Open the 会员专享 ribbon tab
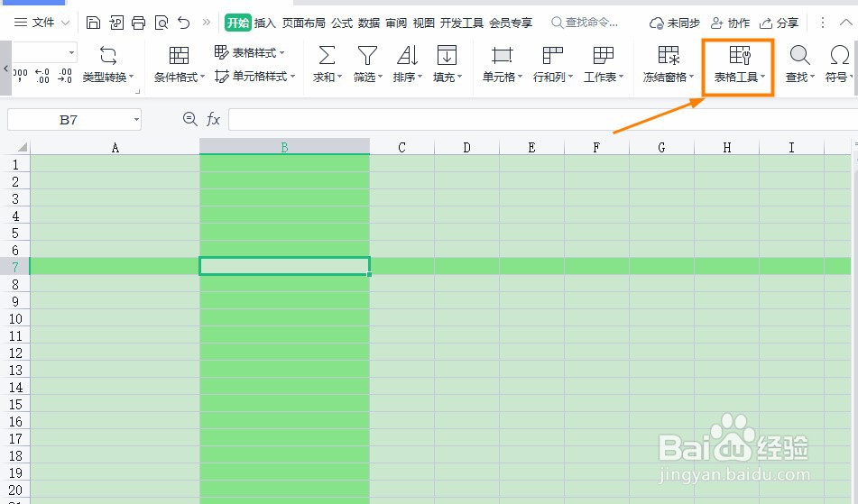 (x=511, y=23)
